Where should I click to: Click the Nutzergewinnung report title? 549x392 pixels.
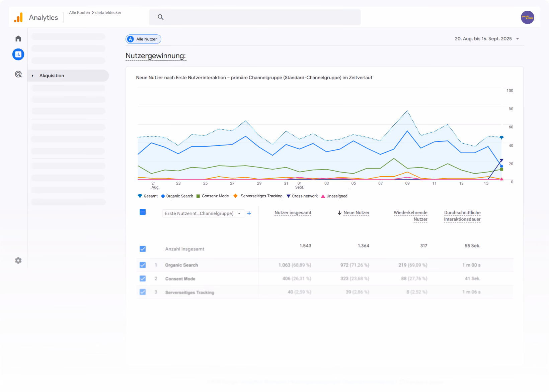(x=156, y=56)
